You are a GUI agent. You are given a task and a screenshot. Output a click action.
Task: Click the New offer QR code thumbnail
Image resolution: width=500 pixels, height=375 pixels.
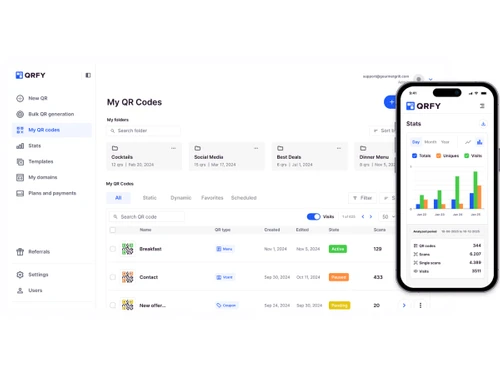click(128, 305)
